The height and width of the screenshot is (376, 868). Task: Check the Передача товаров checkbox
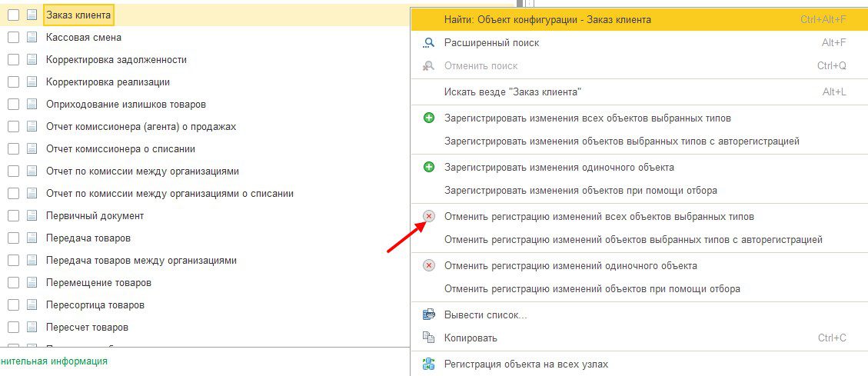click(x=13, y=238)
